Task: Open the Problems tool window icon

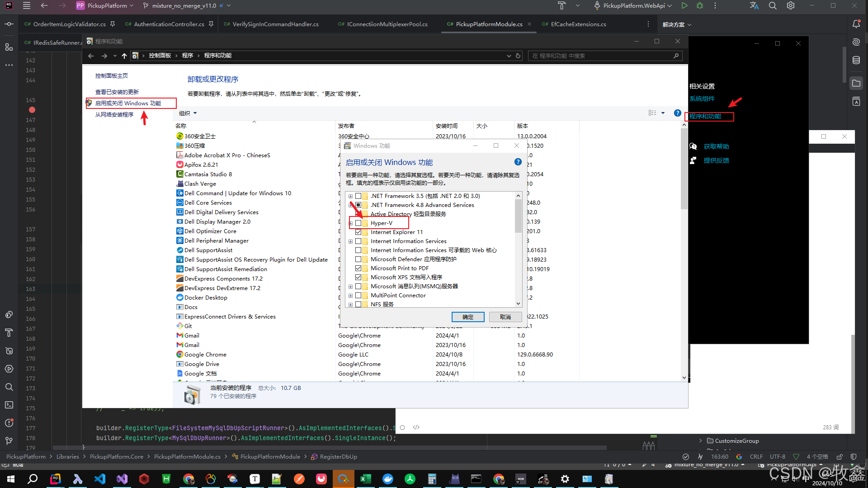Action: [x=9, y=423]
